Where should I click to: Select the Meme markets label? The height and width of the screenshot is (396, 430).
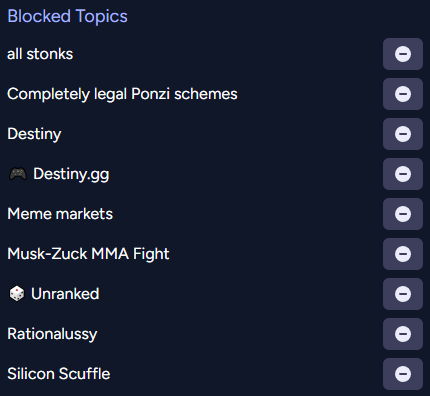(60, 214)
